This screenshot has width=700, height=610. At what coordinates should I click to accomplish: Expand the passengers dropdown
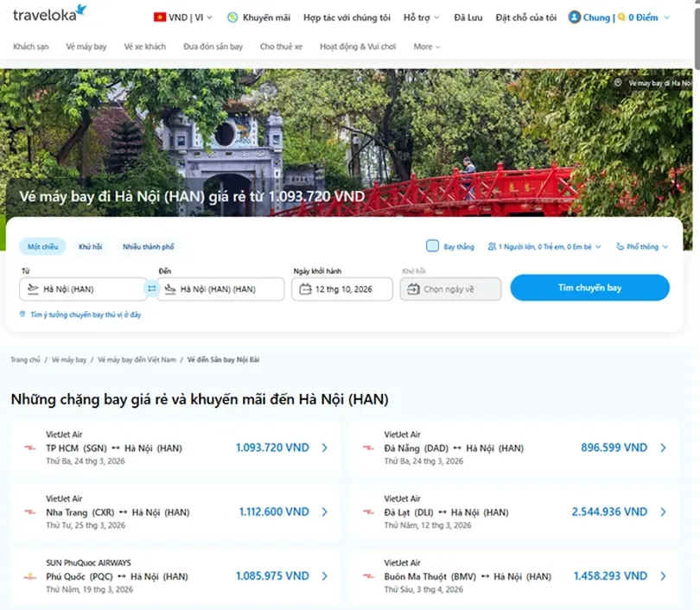click(x=544, y=247)
